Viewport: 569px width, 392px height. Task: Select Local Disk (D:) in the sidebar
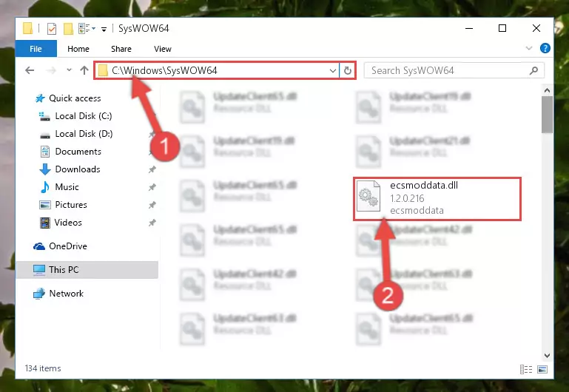pyautogui.click(x=84, y=134)
